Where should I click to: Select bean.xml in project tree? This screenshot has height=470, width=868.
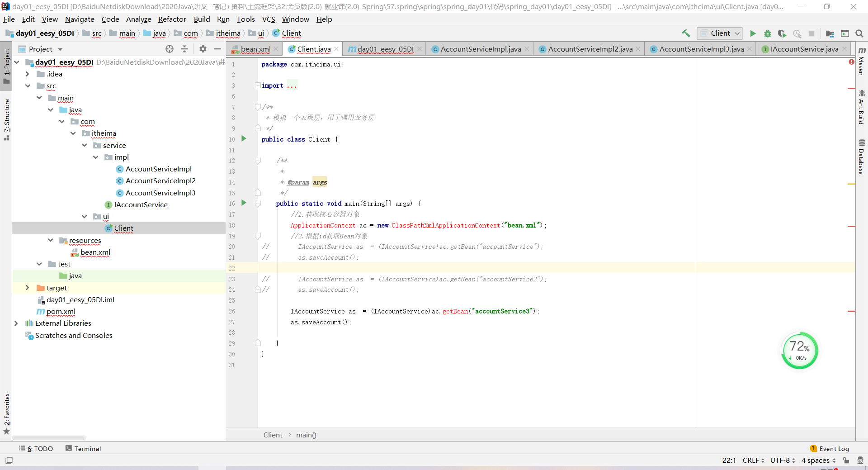[95, 252]
